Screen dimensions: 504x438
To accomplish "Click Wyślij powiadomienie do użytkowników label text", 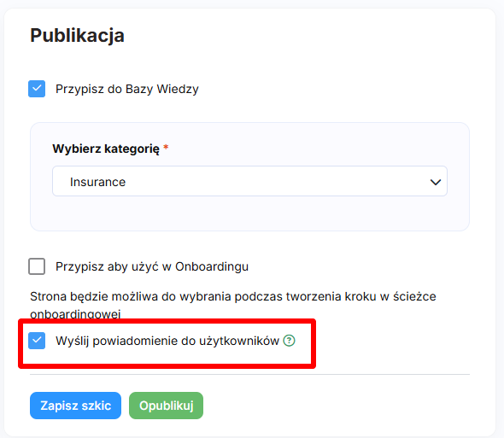I will point(167,341).
